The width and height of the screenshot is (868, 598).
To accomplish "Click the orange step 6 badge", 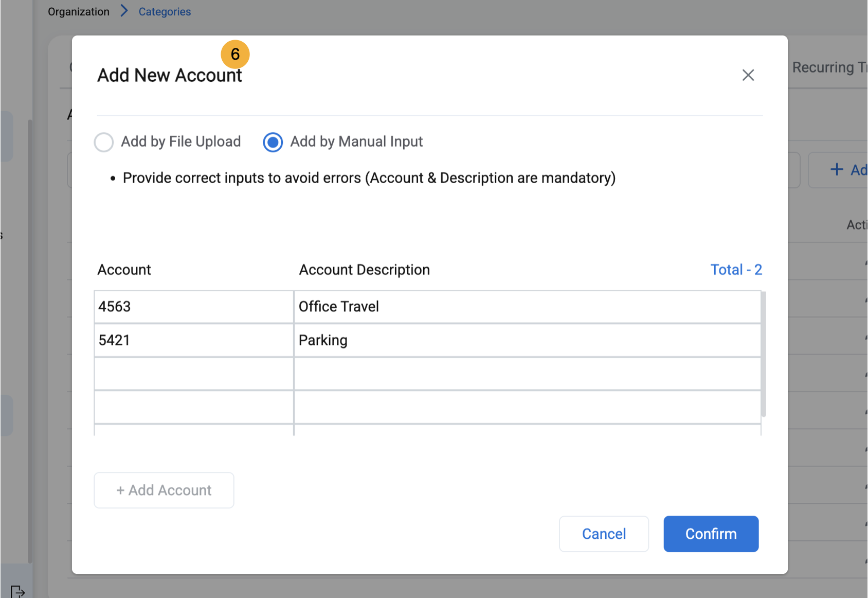I will pos(235,54).
